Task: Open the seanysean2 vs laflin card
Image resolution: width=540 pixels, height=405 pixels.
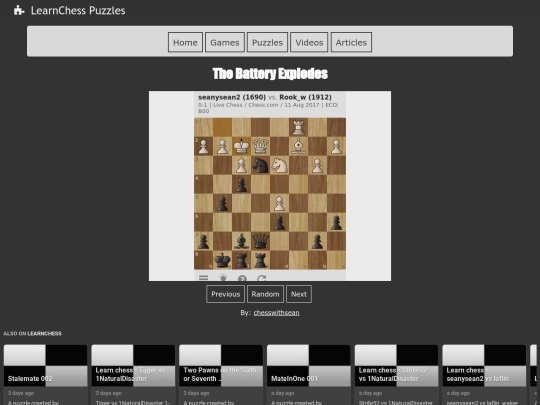Action: click(484, 375)
